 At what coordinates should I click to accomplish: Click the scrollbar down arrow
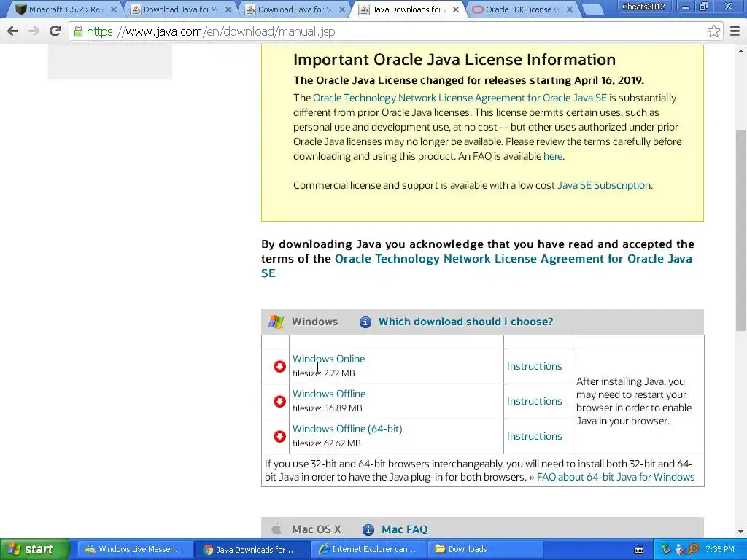pos(741,532)
